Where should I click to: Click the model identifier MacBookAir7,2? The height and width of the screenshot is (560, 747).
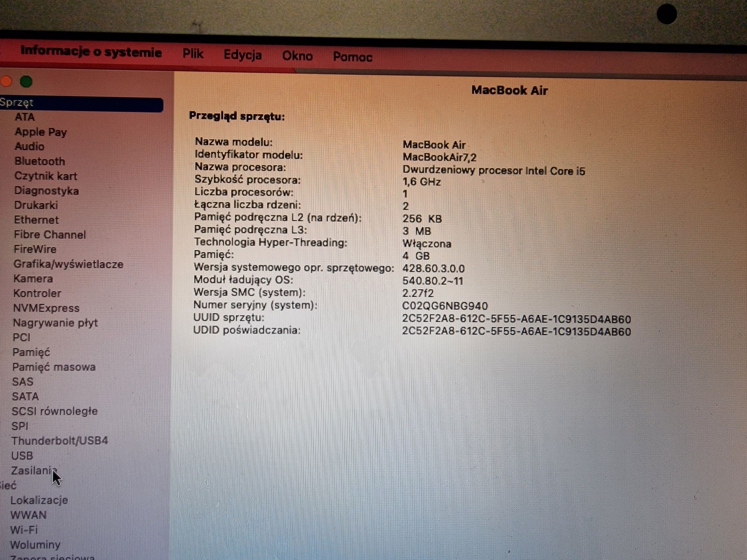[440, 157]
